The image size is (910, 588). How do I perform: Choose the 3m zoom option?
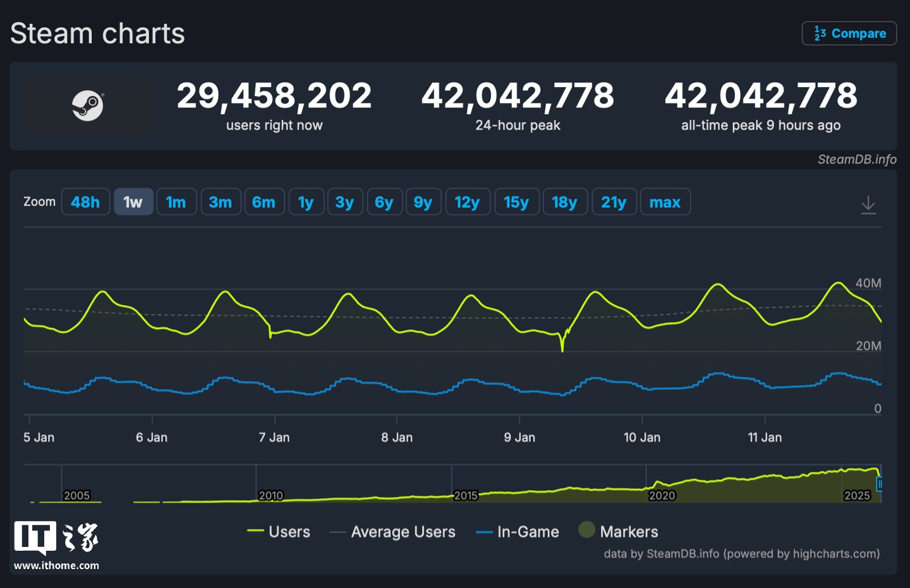[221, 202]
